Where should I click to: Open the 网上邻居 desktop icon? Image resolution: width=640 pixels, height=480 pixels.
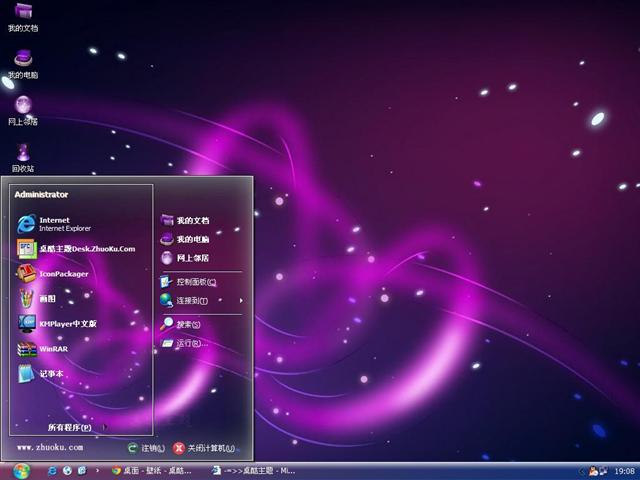click(x=23, y=109)
